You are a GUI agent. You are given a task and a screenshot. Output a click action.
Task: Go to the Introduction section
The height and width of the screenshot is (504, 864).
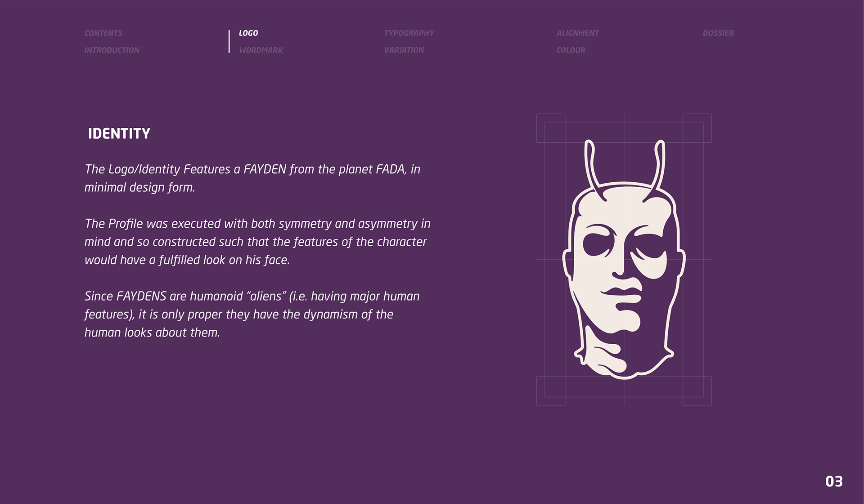(112, 50)
